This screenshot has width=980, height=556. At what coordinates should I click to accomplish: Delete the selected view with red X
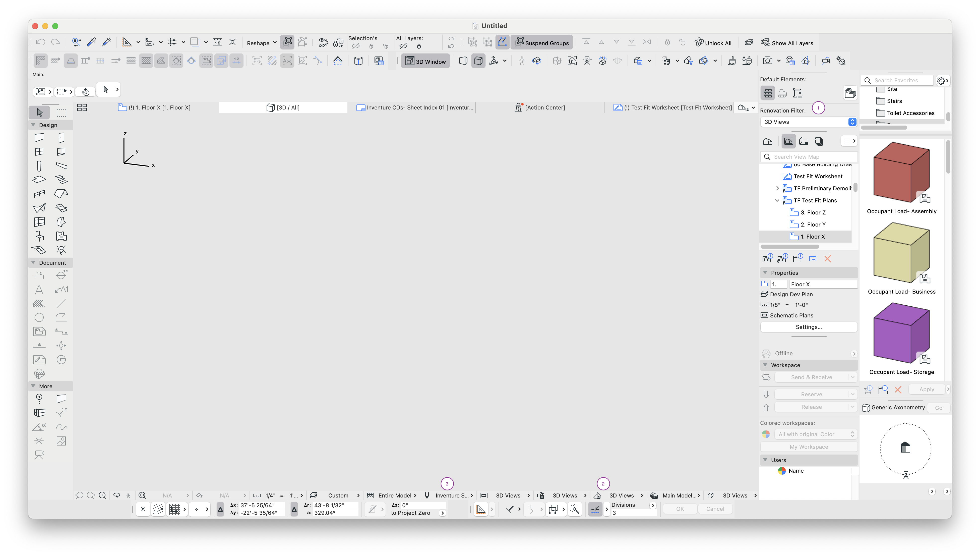pyautogui.click(x=827, y=259)
